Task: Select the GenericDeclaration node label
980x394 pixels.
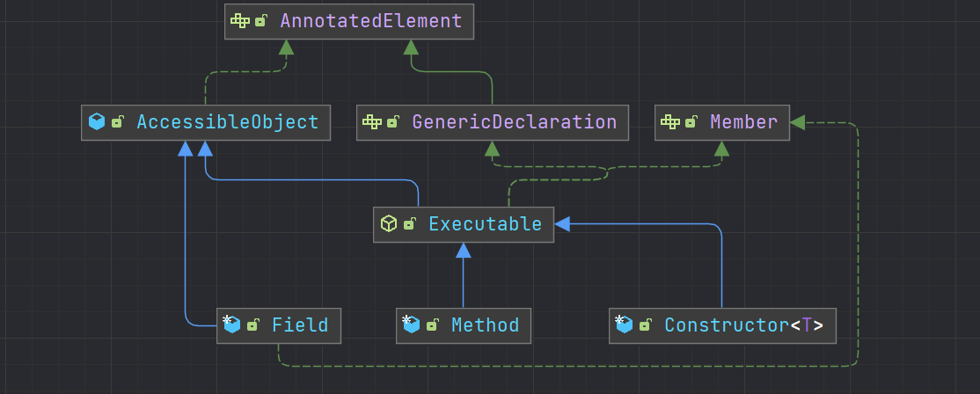Action: click(x=515, y=122)
